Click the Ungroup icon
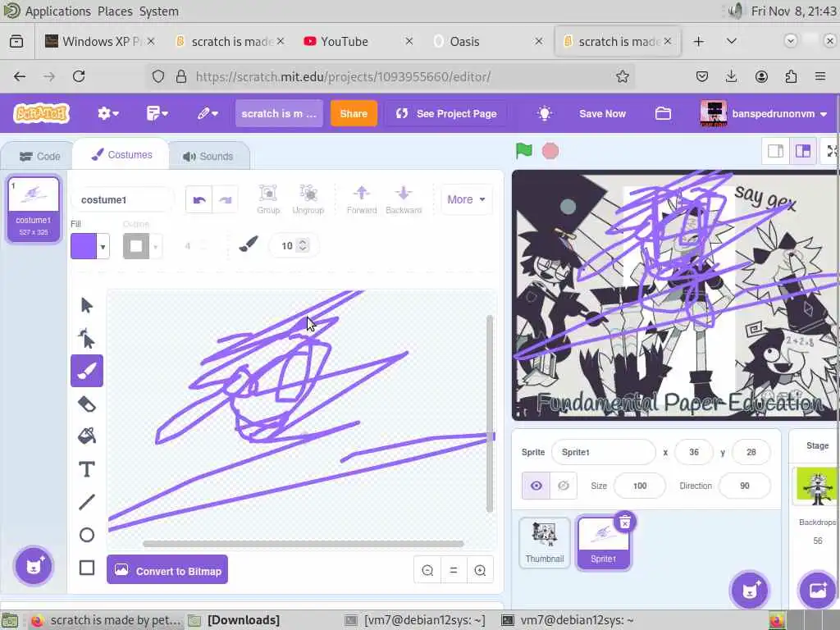This screenshot has width=840, height=630. [x=308, y=199]
